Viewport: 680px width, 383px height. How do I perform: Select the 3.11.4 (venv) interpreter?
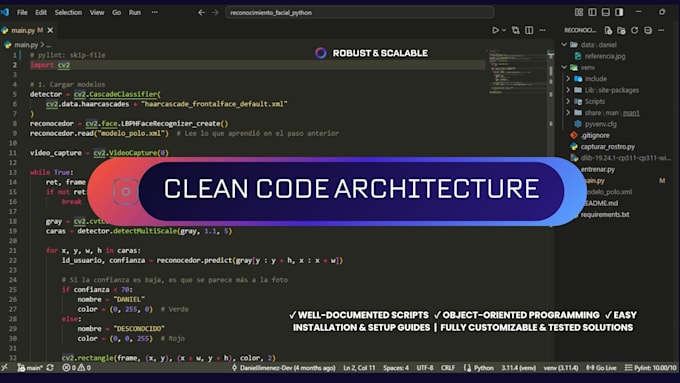(x=518, y=367)
